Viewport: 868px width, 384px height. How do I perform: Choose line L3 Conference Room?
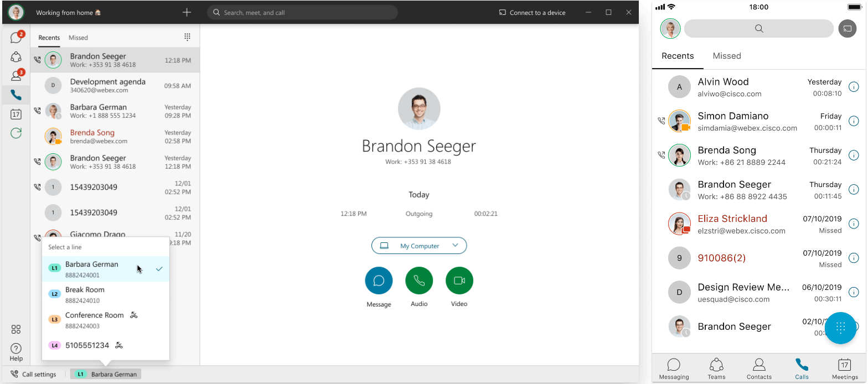(x=106, y=320)
